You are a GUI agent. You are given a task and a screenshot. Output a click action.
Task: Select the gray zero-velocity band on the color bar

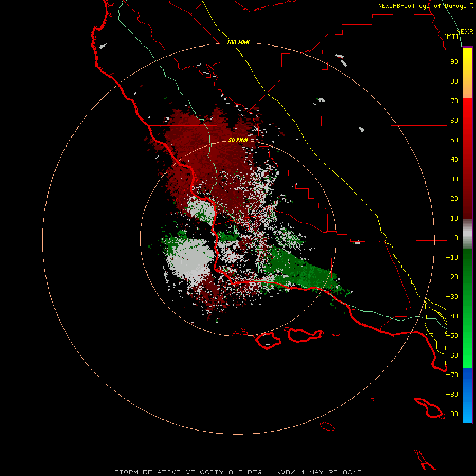click(467, 234)
